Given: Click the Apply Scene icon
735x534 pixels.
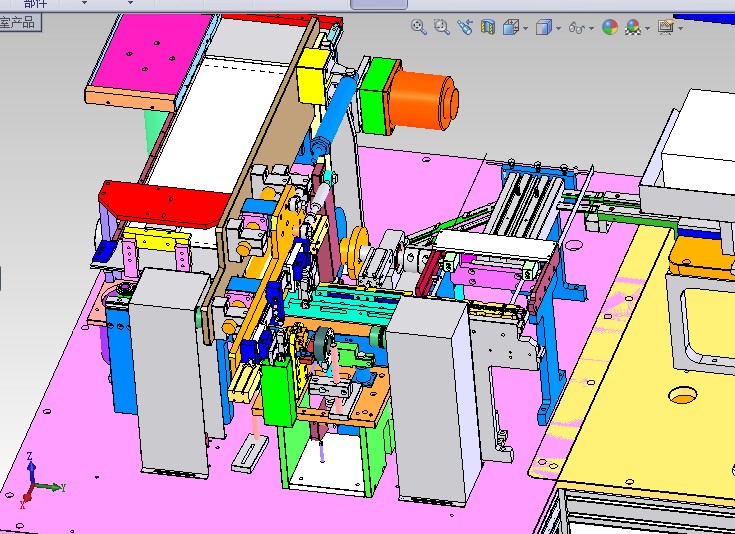Looking at the screenshot, I should click(633, 27).
